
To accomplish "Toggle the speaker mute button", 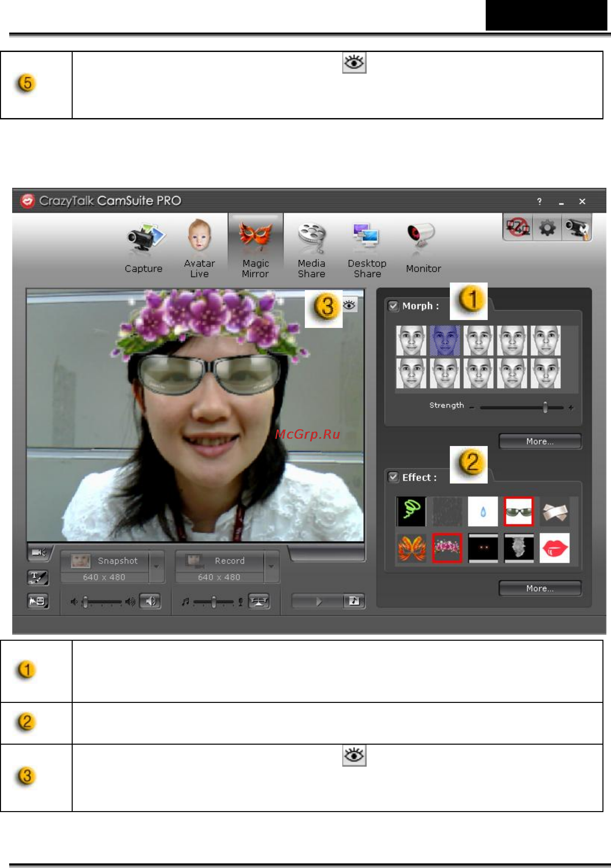I will click(x=150, y=601).
